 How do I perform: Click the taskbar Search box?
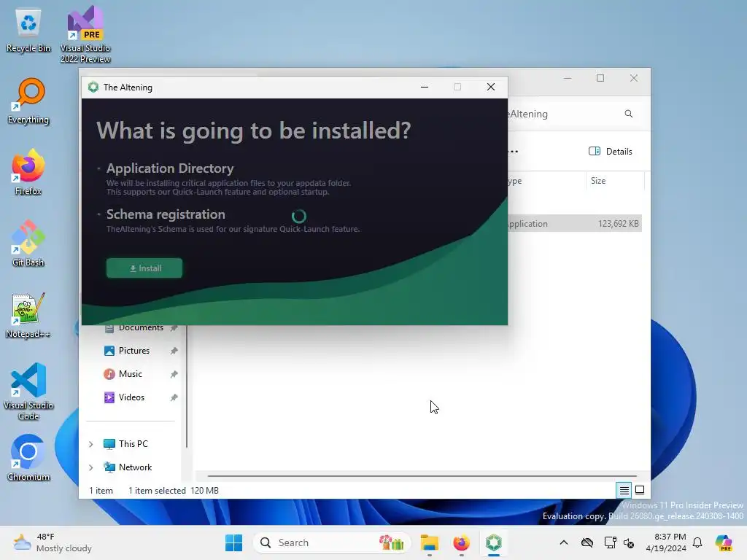point(332,542)
